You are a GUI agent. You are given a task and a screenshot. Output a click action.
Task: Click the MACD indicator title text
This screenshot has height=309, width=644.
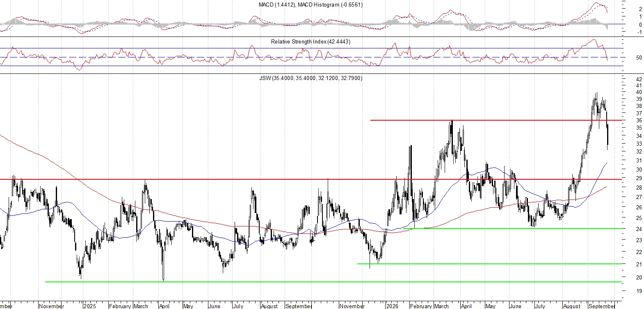[311, 5]
